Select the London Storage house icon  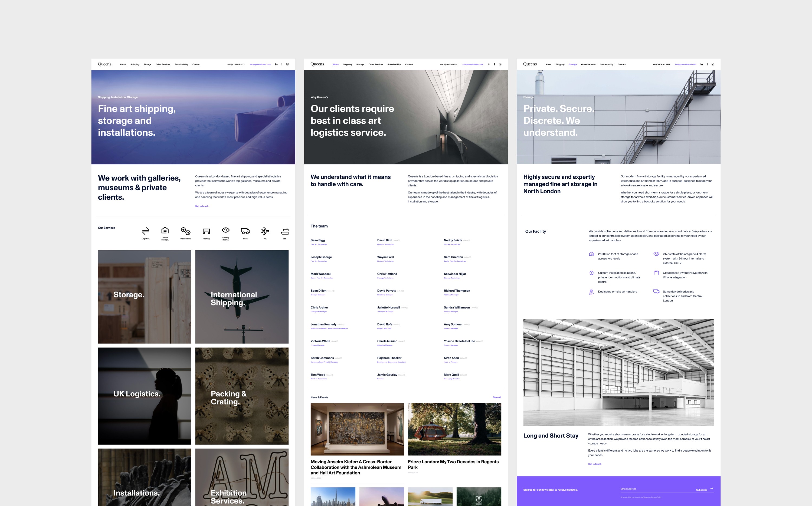165,231
